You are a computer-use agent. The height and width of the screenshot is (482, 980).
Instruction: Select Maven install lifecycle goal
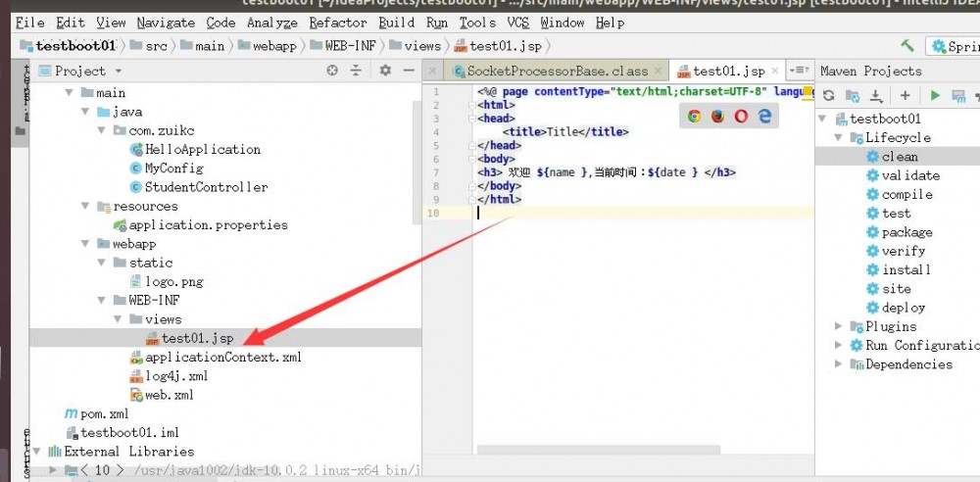click(x=906, y=269)
